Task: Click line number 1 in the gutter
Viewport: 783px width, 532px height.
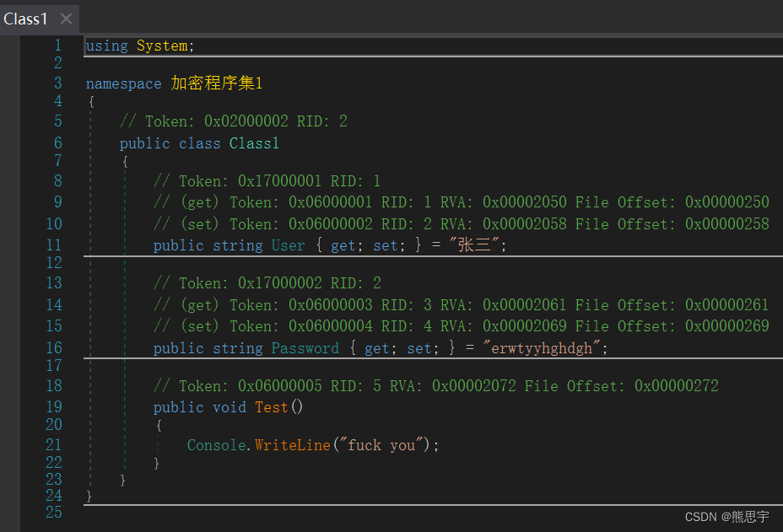Action: point(58,46)
